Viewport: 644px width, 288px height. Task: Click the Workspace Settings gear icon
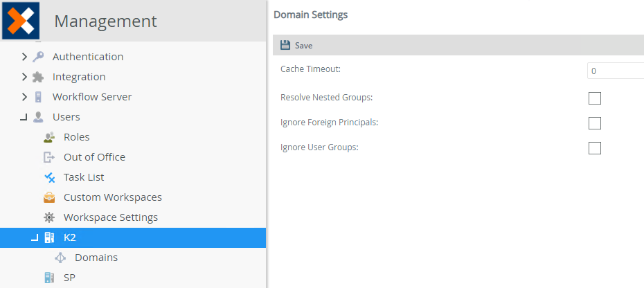click(49, 217)
